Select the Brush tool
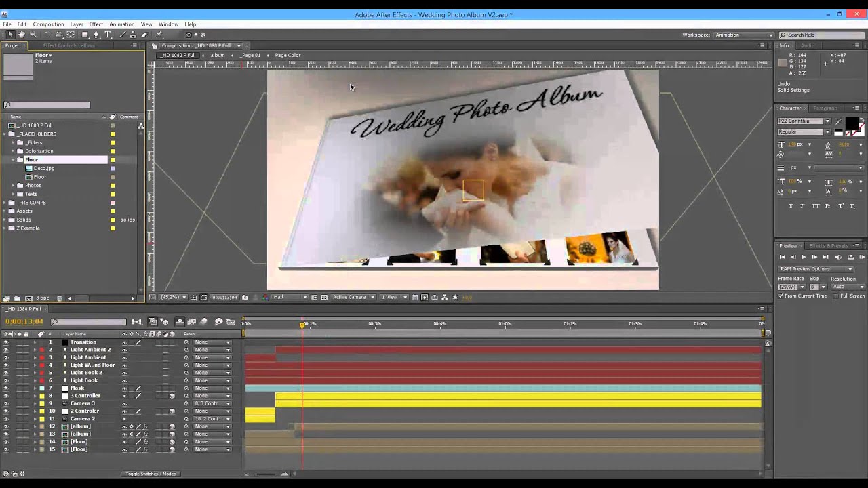This screenshot has width=868, height=488. coord(123,35)
